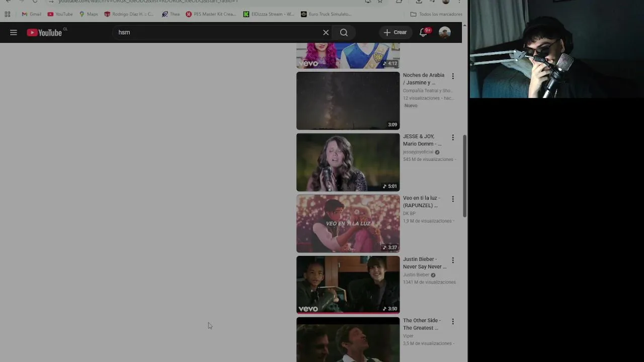
Task: Click 1,9 M de visualizaciones text
Action: tap(427, 221)
